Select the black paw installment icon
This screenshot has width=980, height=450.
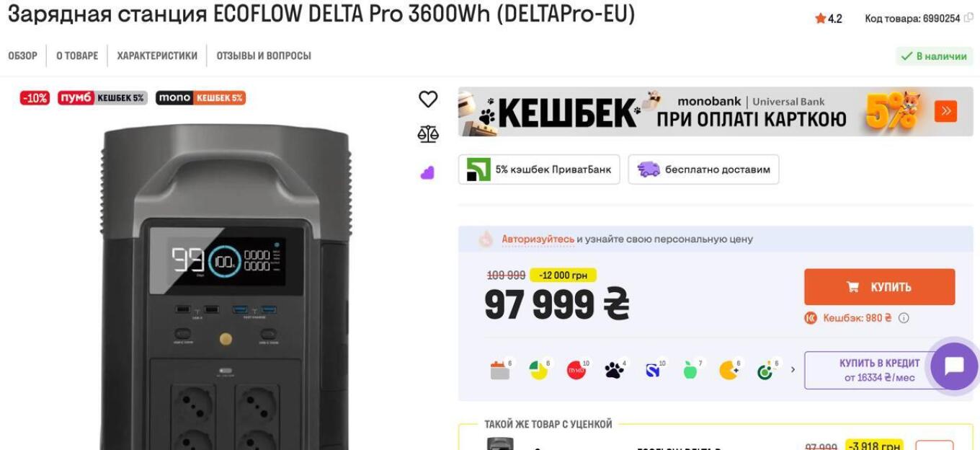[615, 370]
